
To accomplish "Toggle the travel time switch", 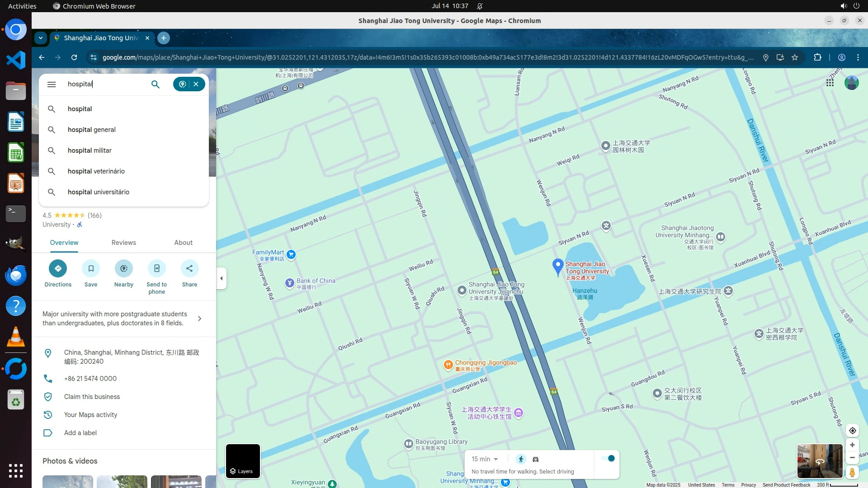I will pyautogui.click(x=608, y=458).
